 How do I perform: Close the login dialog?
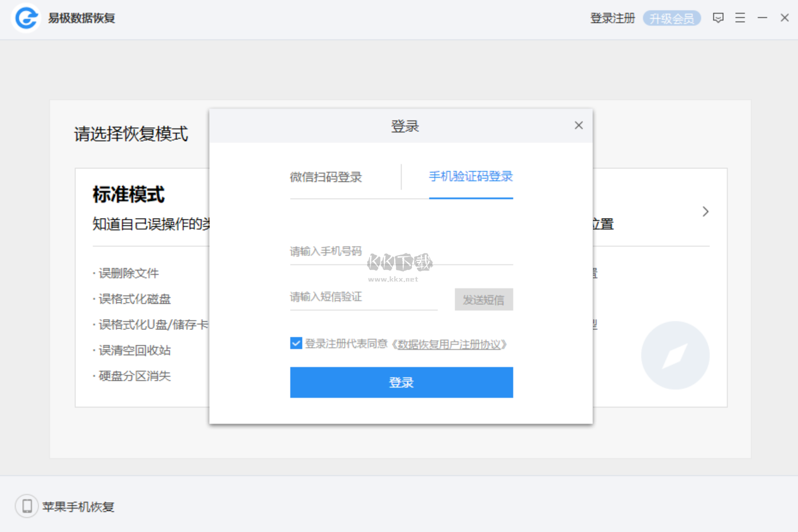(x=579, y=125)
